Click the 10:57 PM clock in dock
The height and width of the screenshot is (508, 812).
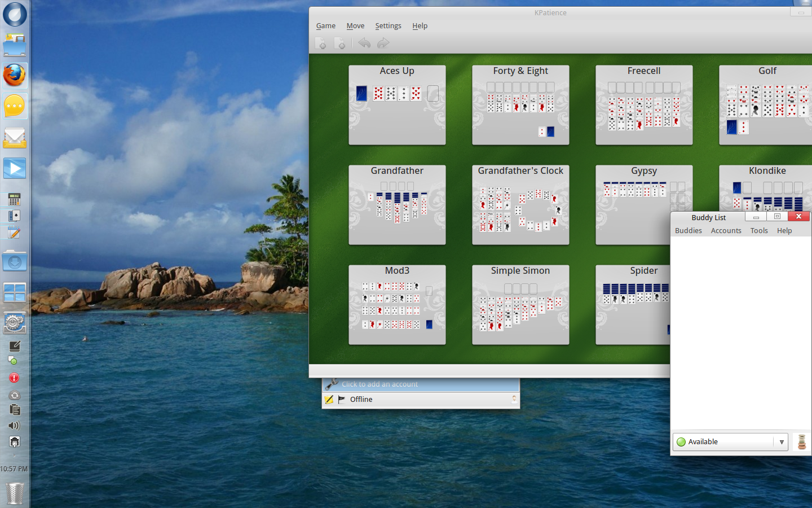click(14, 469)
